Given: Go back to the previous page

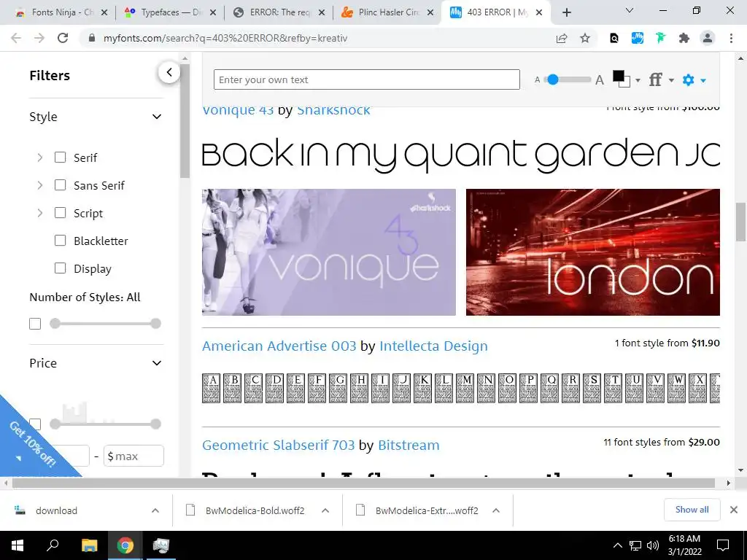Looking at the screenshot, I should point(16,38).
